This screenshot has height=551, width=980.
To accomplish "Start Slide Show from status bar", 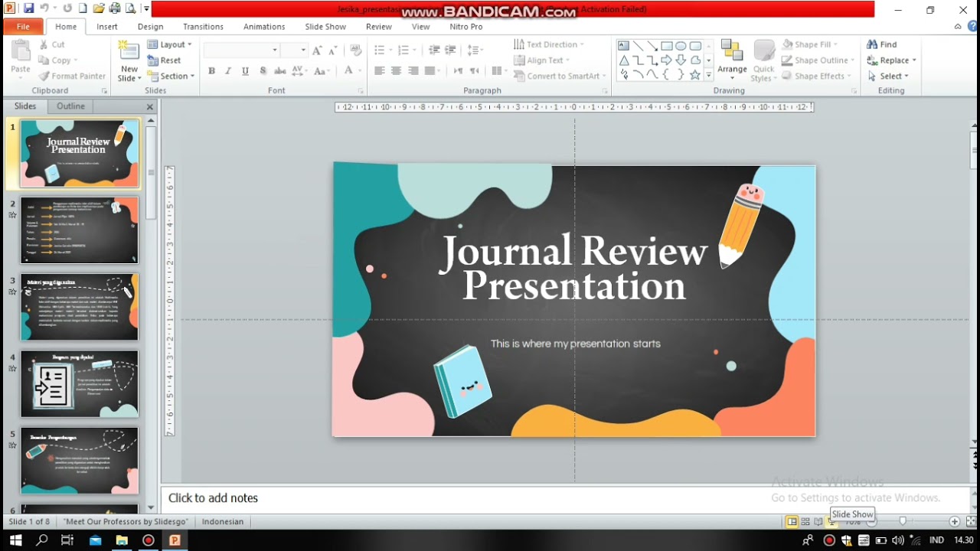I will coord(831,522).
